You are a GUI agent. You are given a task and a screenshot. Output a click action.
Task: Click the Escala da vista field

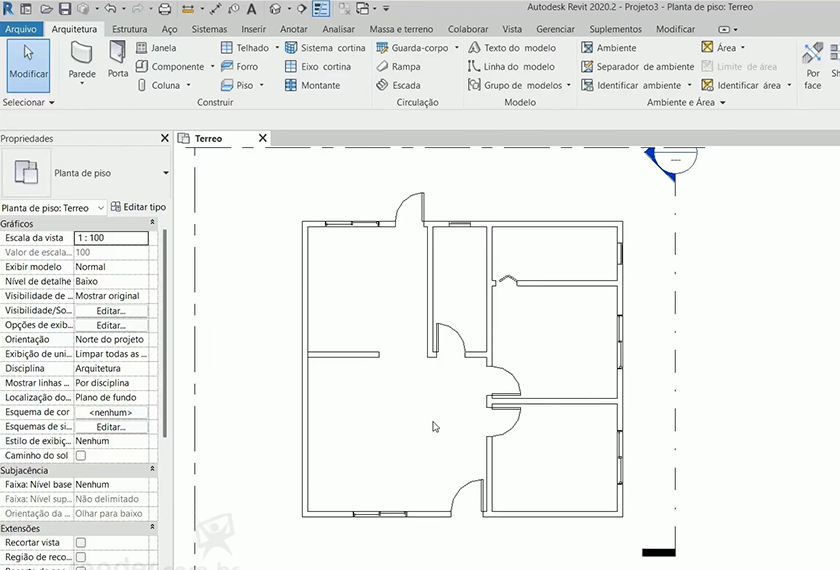111,238
